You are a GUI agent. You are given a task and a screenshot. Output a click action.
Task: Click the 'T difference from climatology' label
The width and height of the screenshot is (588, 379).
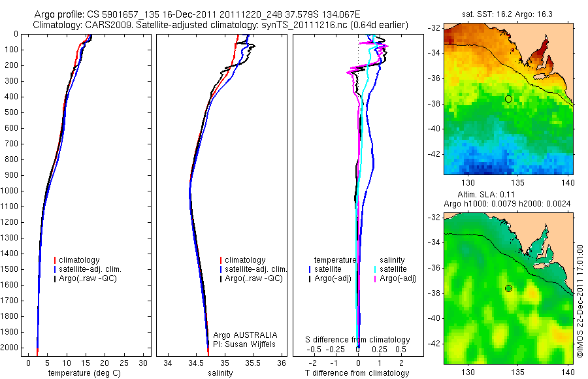click(x=357, y=373)
